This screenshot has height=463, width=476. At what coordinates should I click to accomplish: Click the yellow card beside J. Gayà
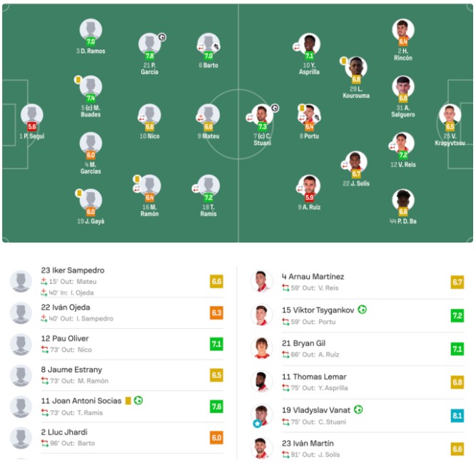(78, 193)
